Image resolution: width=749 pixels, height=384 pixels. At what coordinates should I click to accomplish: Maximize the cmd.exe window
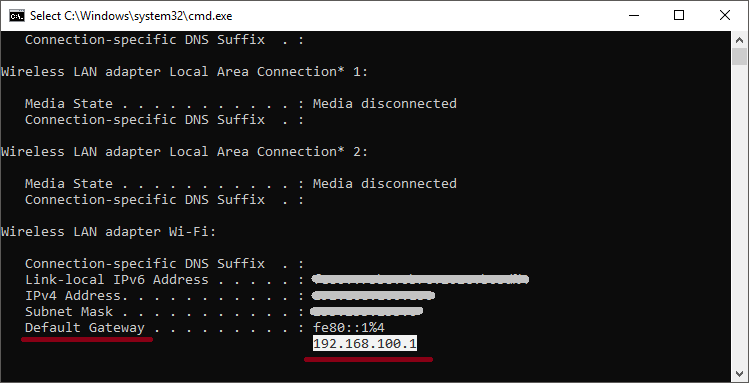[679, 15]
